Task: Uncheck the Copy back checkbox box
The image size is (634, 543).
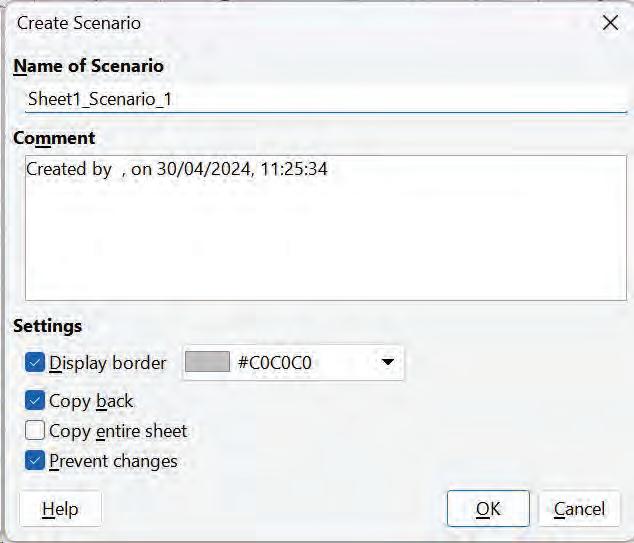Action: pyautogui.click(x=35, y=401)
